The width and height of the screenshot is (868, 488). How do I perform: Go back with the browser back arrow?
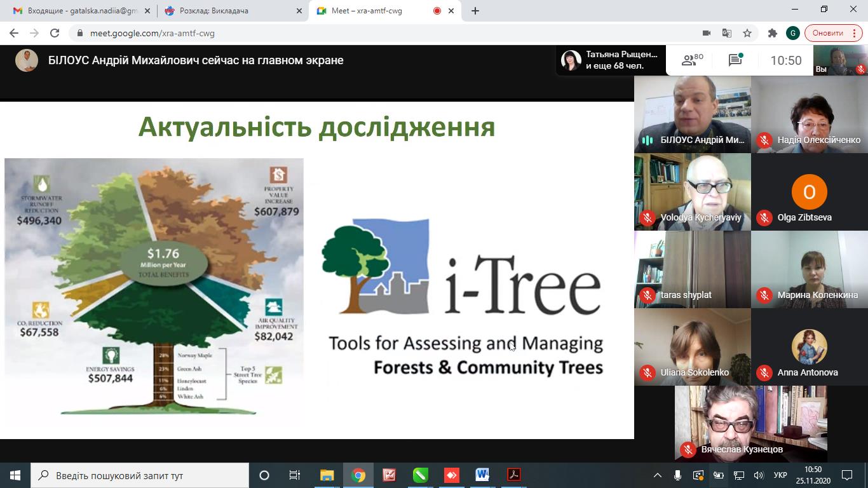(x=14, y=33)
